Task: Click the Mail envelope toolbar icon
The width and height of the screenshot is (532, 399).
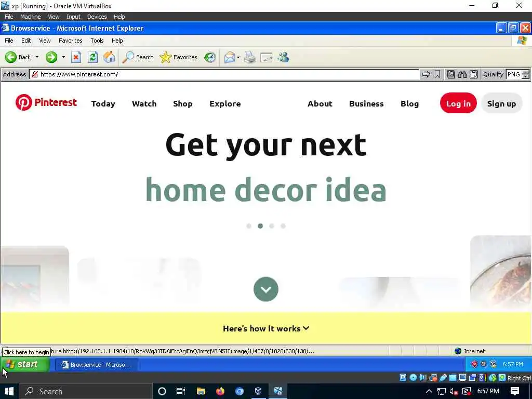Action: pyautogui.click(x=230, y=57)
